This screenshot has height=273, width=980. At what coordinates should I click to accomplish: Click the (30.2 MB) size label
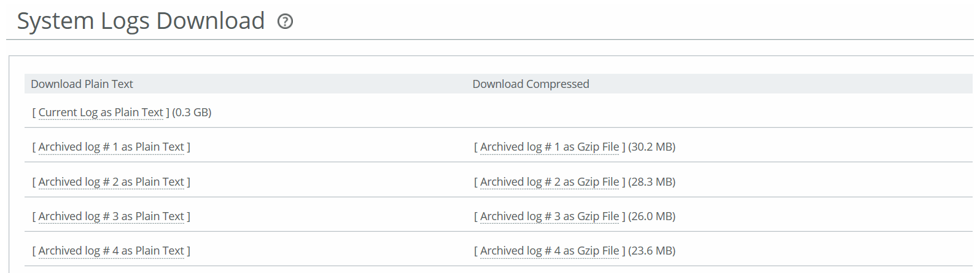coord(652,147)
